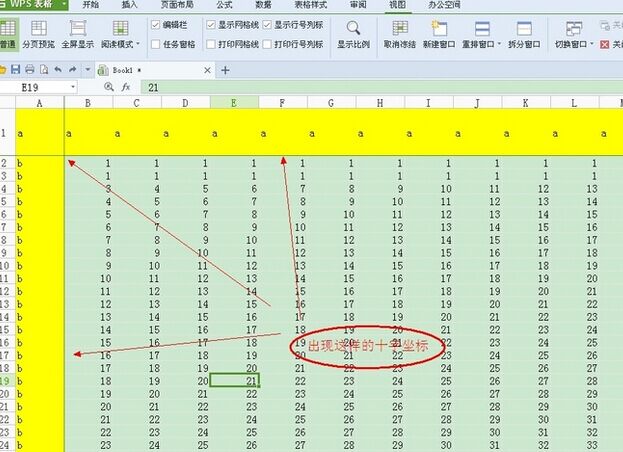Screen dimensions: 623x452
Task: Open the 公式 (Formulas) ribbon tab
Action: (x=224, y=5)
